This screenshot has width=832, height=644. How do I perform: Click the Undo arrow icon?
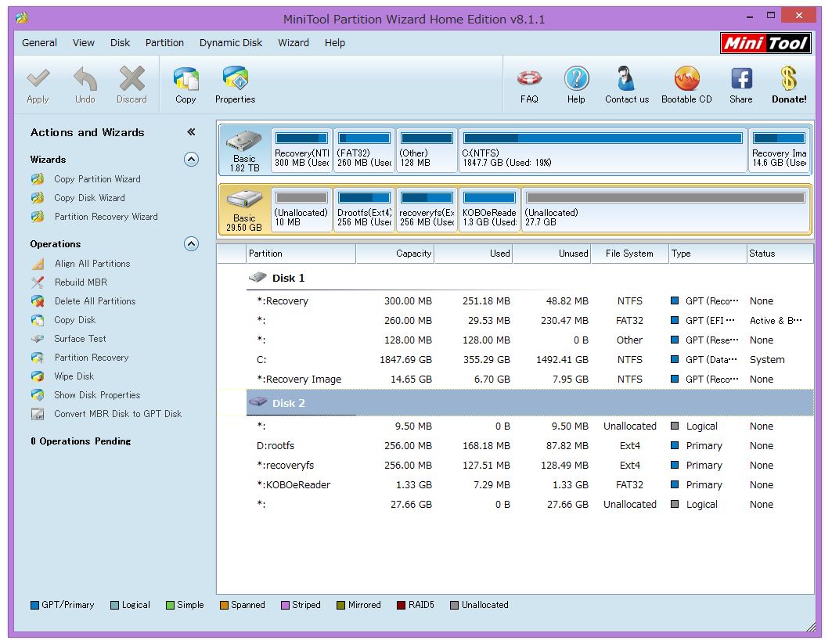[85, 79]
